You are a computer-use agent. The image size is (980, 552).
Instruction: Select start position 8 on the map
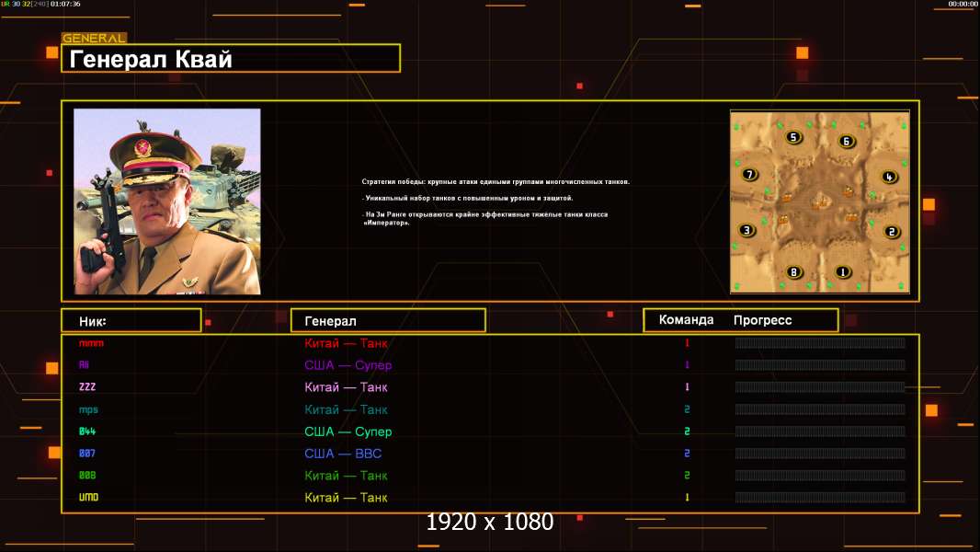coord(793,272)
